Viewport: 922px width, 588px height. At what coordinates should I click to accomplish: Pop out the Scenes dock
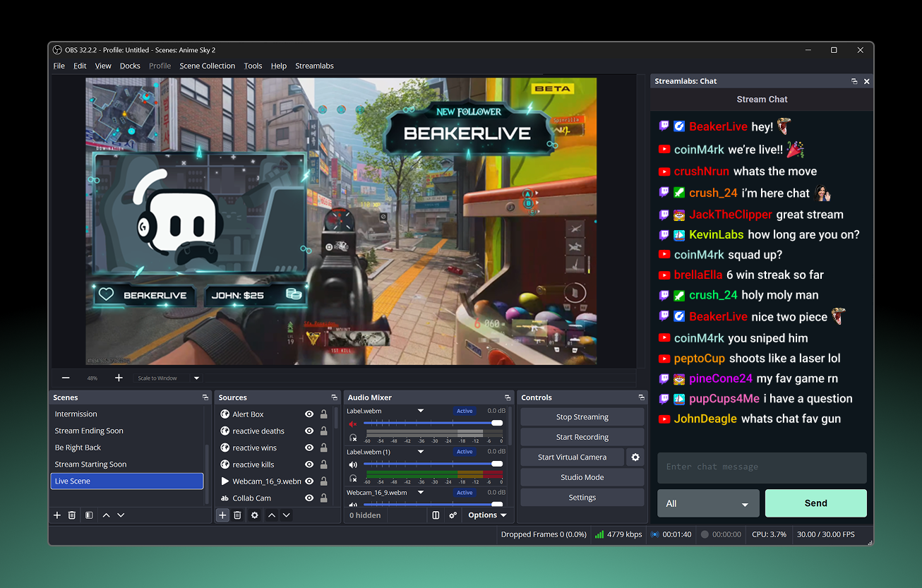click(205, 397)
